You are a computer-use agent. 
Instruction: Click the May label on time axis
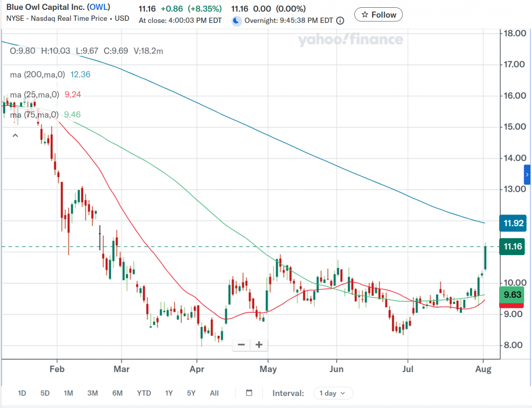(268, 369)
